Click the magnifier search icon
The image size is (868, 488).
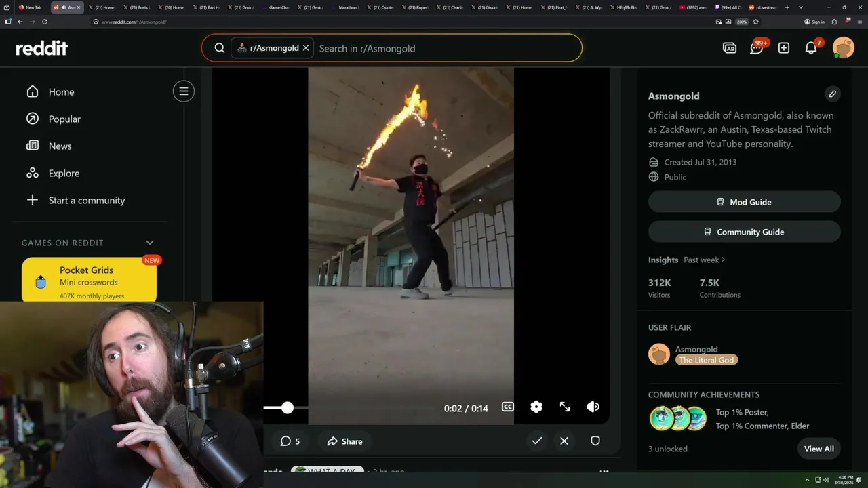[x=220, y=48]
